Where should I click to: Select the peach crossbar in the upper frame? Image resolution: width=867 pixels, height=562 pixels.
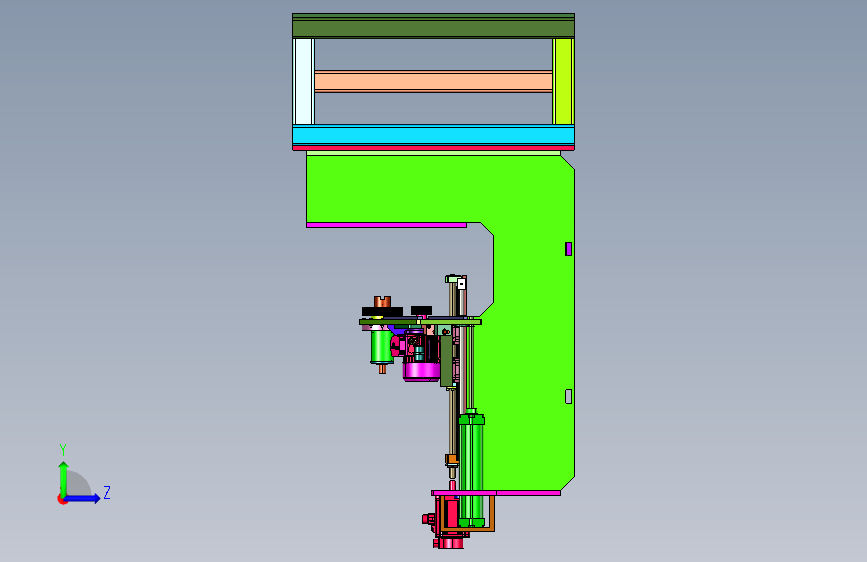point(434,81)
